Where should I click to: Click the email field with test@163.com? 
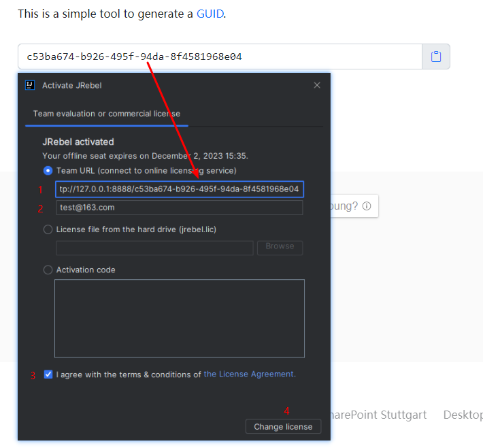(180, 208)
